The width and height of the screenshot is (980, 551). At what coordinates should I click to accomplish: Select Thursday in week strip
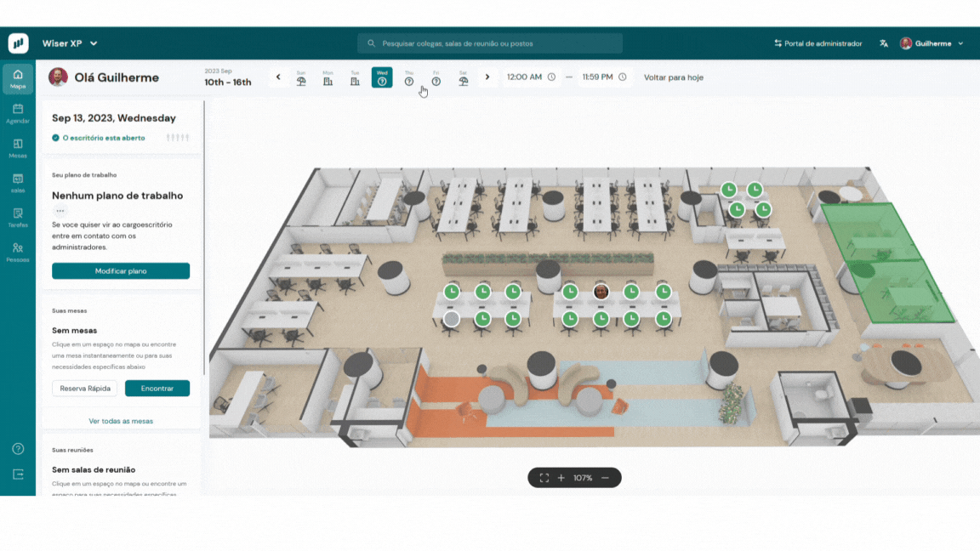tap(408, 78)
